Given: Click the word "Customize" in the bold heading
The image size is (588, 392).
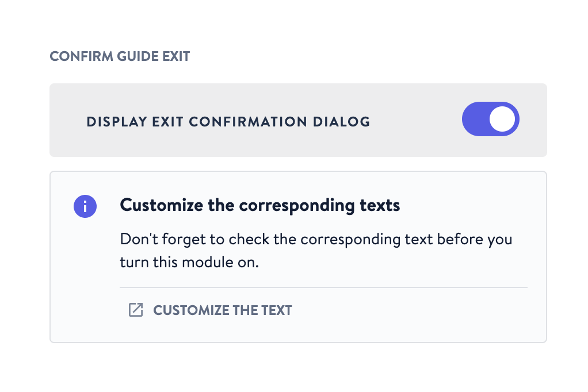Looking at the screenshot, I should point(155,205).
